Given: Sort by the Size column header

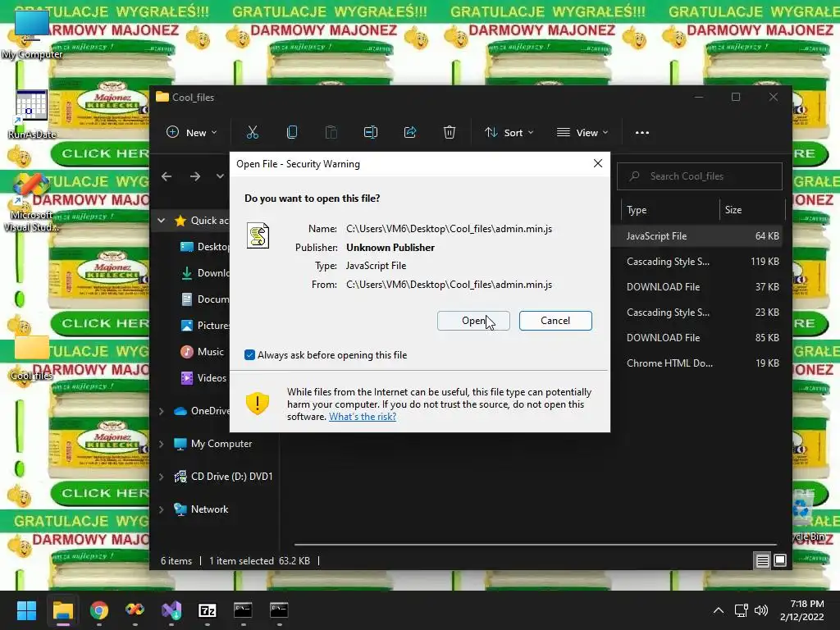Looking at the screenshot, I should point(751,209).
